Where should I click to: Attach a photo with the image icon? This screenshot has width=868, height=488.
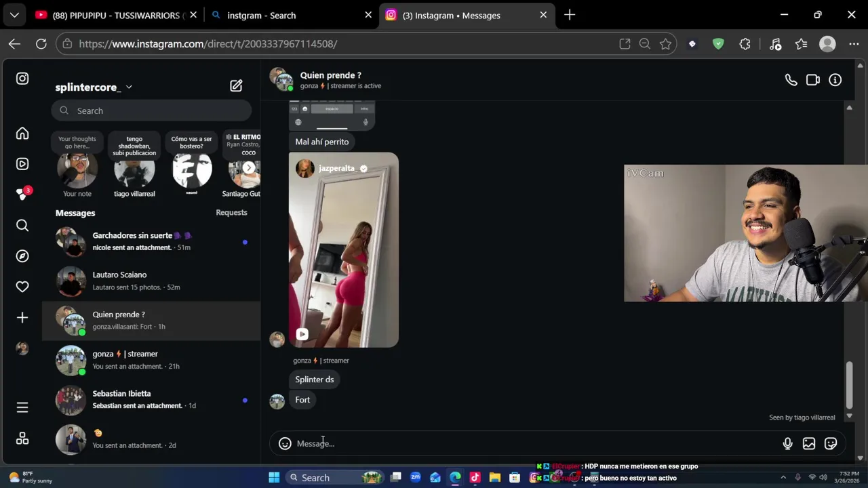tap(809, 444)
